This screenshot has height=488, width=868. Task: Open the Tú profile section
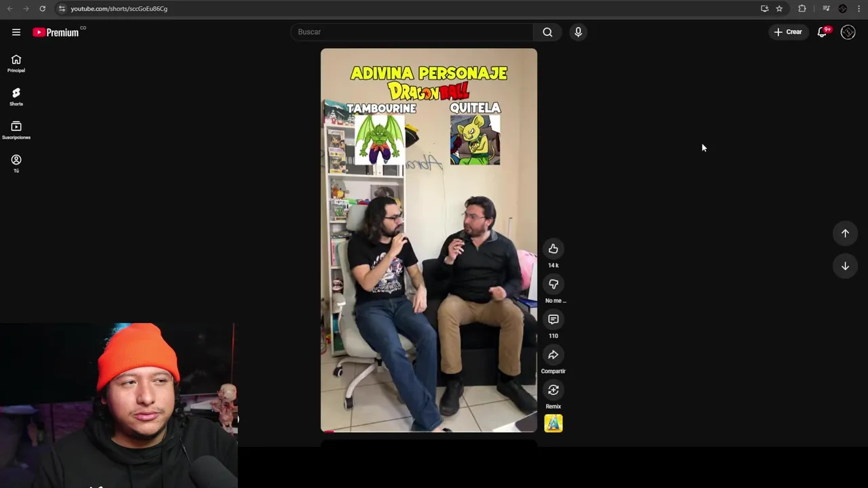point(16,163)
